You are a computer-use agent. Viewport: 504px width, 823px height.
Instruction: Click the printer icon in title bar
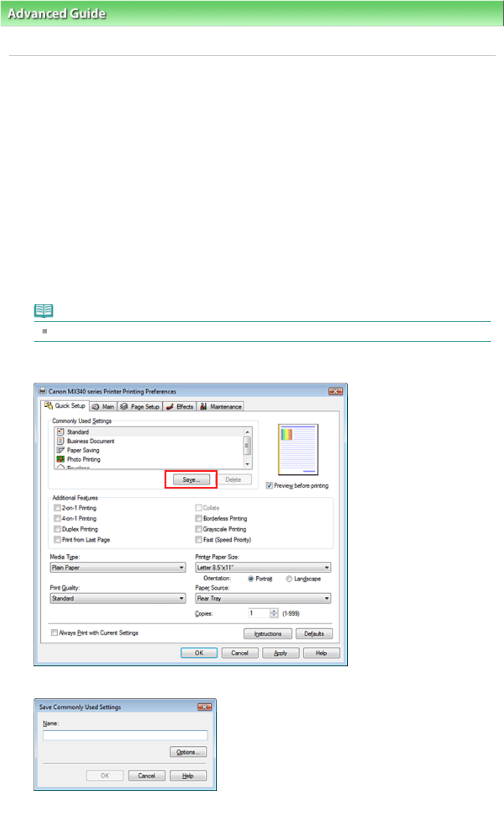coord(43,392)
